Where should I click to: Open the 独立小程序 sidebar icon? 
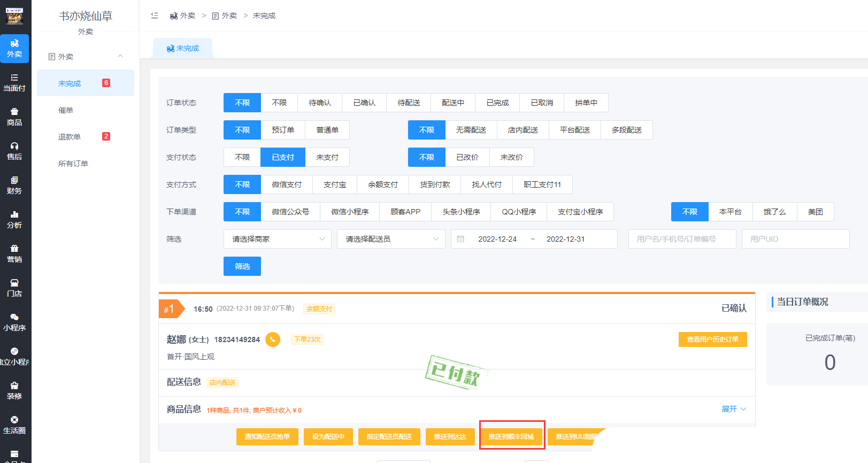14,357
